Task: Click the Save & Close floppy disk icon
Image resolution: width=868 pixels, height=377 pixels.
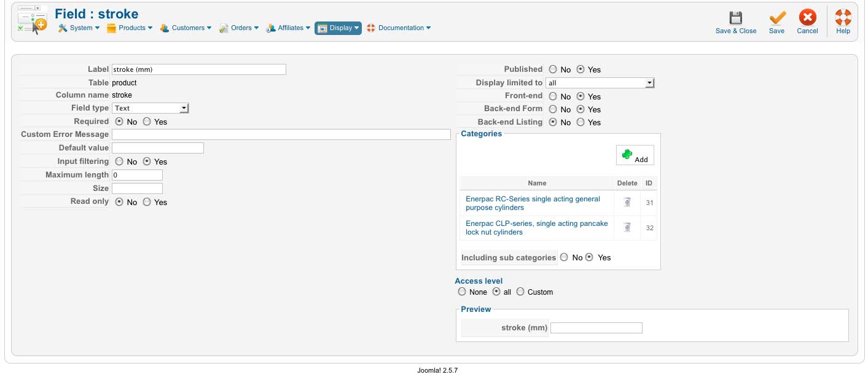Action: click(x=735, y=18)
